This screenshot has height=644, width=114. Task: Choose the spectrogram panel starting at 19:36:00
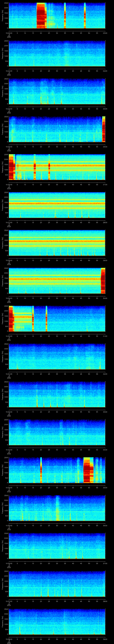[57, 546]
